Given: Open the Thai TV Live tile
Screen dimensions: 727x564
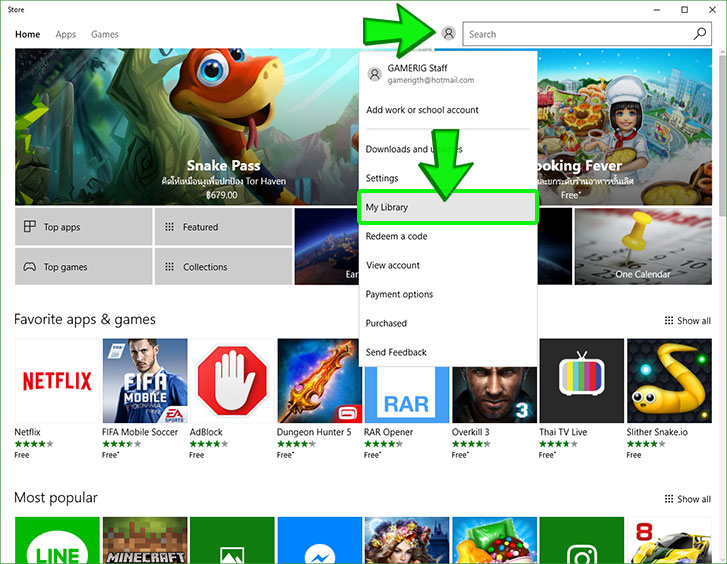Looking at the screenshot, I should [x=582, y=381].
